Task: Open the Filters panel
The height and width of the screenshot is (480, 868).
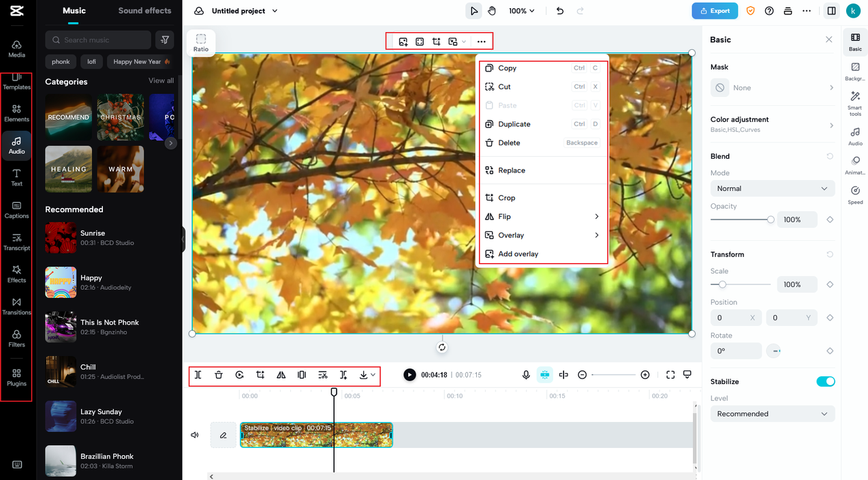Action: point(16,338)
